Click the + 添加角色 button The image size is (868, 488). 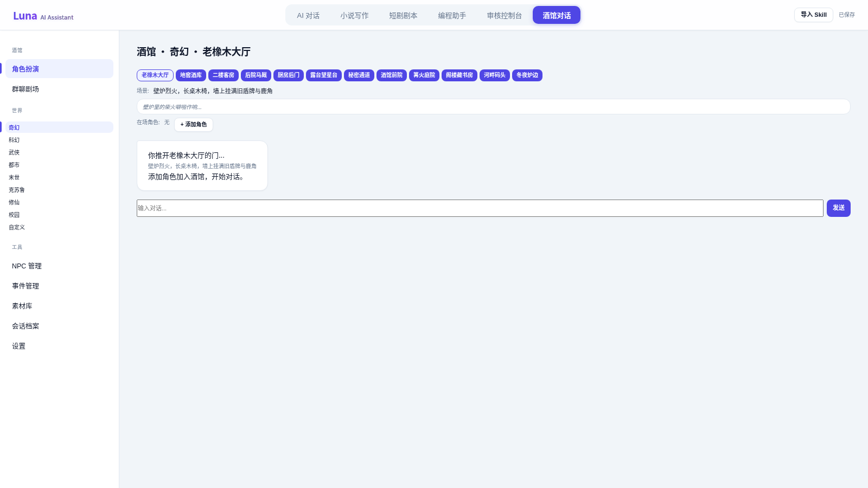194,125
